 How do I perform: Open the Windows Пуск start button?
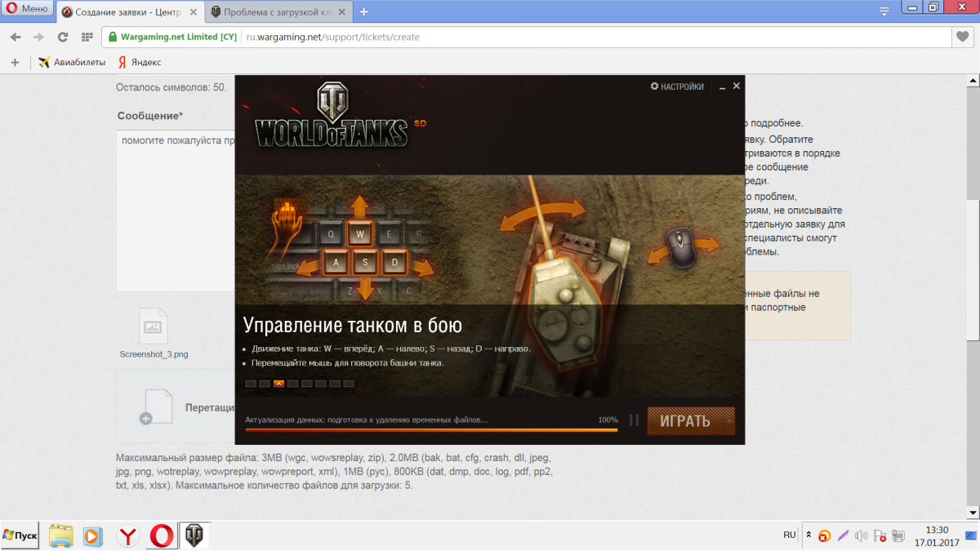20,535
